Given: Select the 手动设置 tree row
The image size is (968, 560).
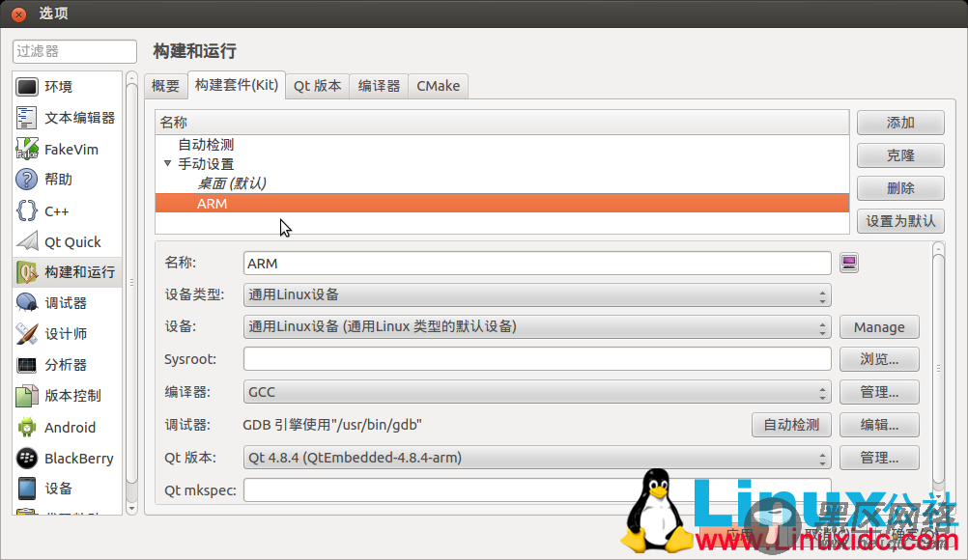Looking at the screenshot, I should [502, 164].
